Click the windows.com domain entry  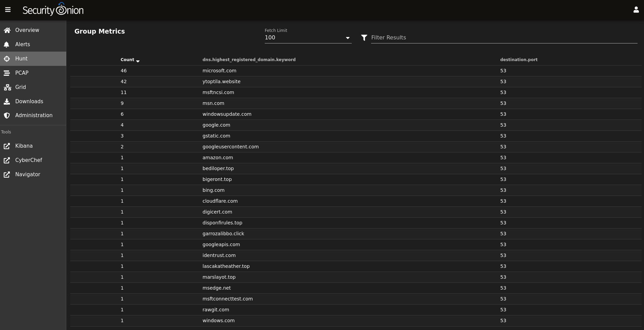[219, 320]
